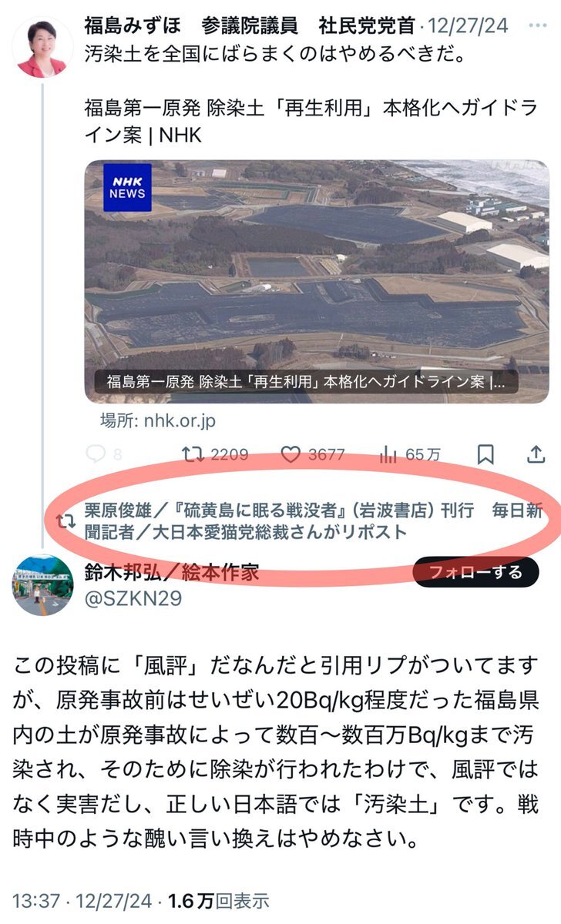Open the 場所: nhk.or.jp source link
Image resolution: width=561 pixels, height=924 pixels.
coord(158,420)
